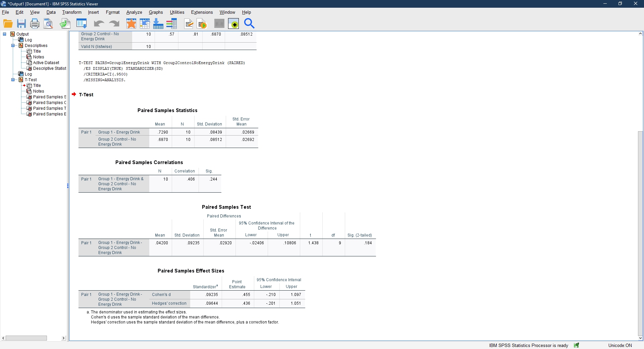644x349 pixels.
Task: Click the vertical scrollbar up arrow
Action: click(x=640, y=34)
